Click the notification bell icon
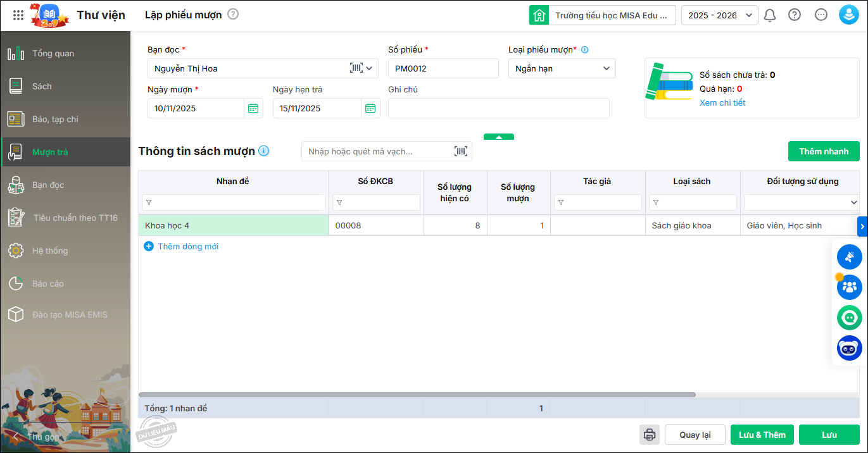This screenshot has height=453, width=868. click(x=770, y=15)
